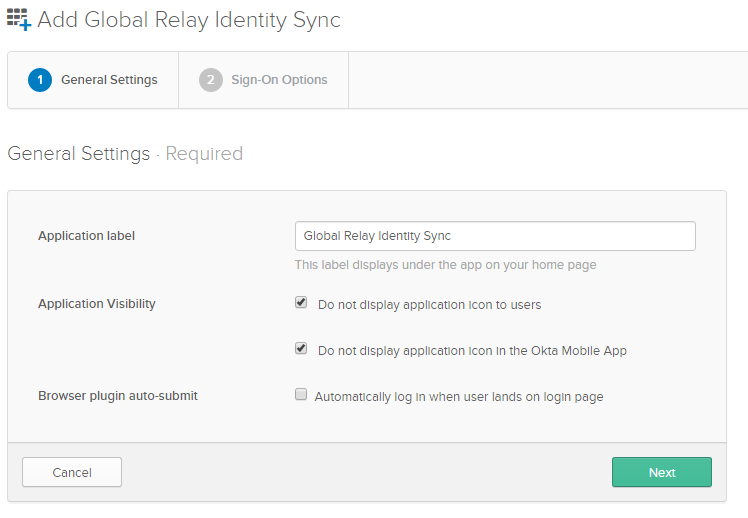Click the Add Global Relay Identity Sync title
748x518 pixels.
(189, 20)
